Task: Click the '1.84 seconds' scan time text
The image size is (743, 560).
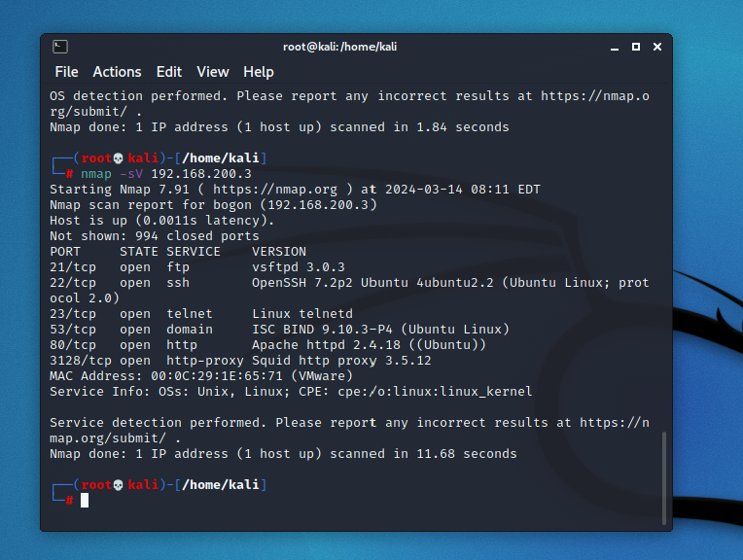Action: [463, 127]
